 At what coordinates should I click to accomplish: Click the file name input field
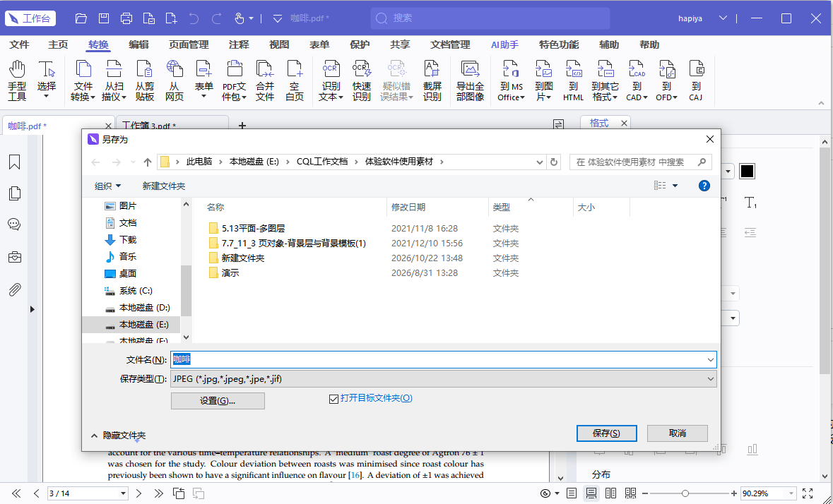pyautogui.click(x=443, y=360)
